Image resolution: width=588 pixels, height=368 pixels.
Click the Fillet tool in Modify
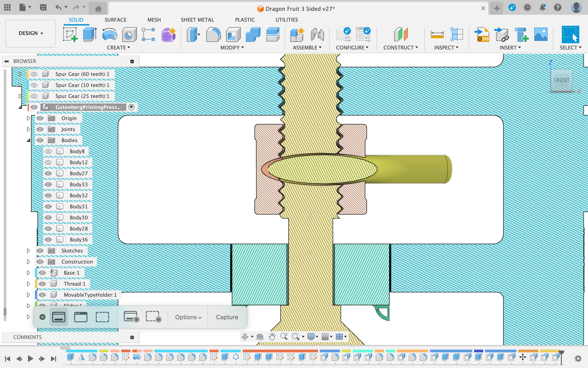click(x=213, y=34)
